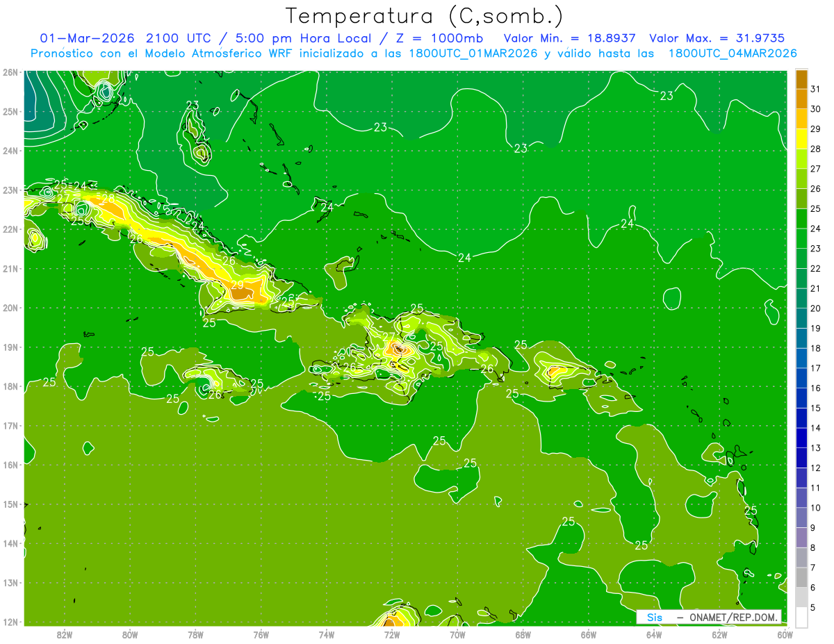Click the legend value "31"
This screenshot has height=644, width=834.
(x=815, y=89)
